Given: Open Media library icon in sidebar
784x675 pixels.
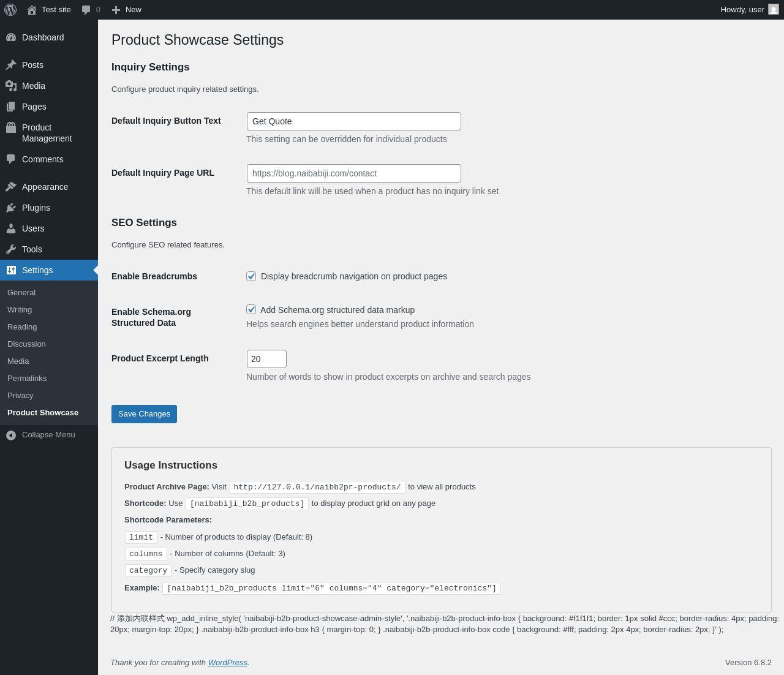Looking at the screenshot, I should pos(11,86).
